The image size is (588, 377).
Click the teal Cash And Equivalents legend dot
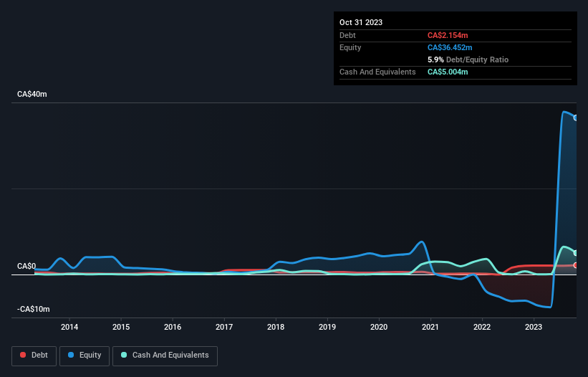coord(124,355)
